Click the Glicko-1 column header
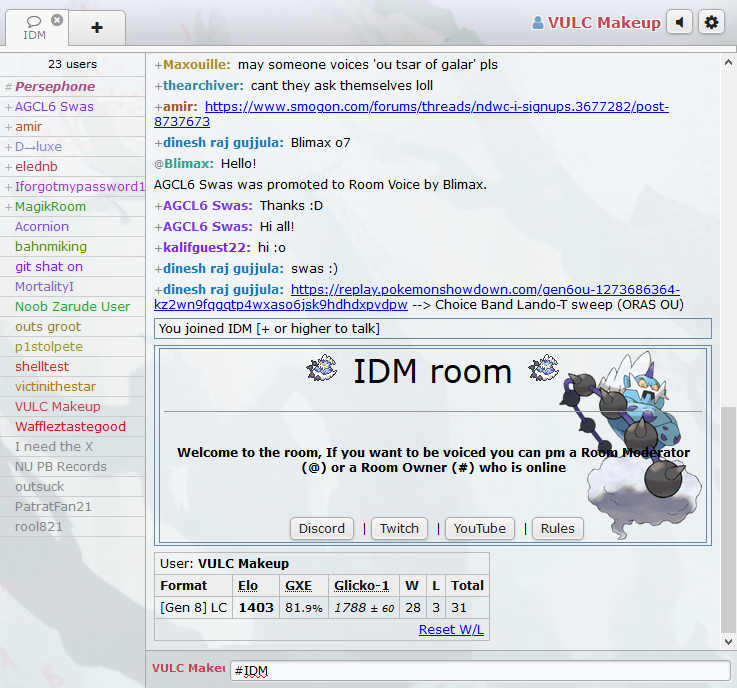The width and height of the screenshot is (737, 688). pyautogui.click(x=361, y=586)
